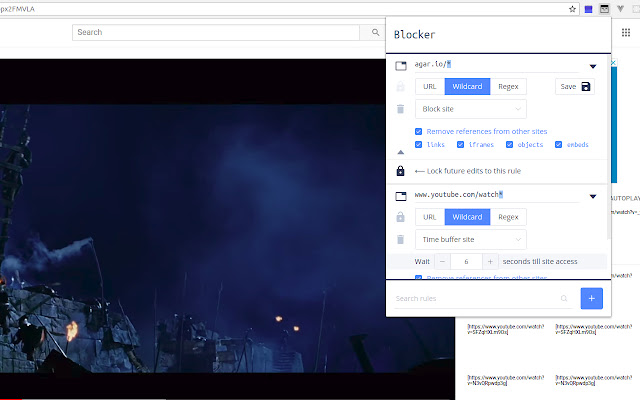Click the save floppy disk icon
The height and width of the screenshot is (400, 640).
pos(586,87)
